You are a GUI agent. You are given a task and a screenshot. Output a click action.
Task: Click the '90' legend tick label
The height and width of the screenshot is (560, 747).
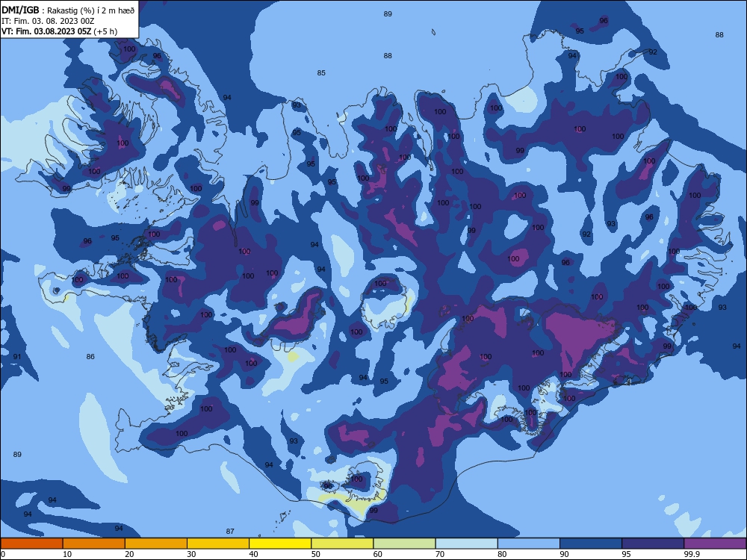[x=565, y=554]
